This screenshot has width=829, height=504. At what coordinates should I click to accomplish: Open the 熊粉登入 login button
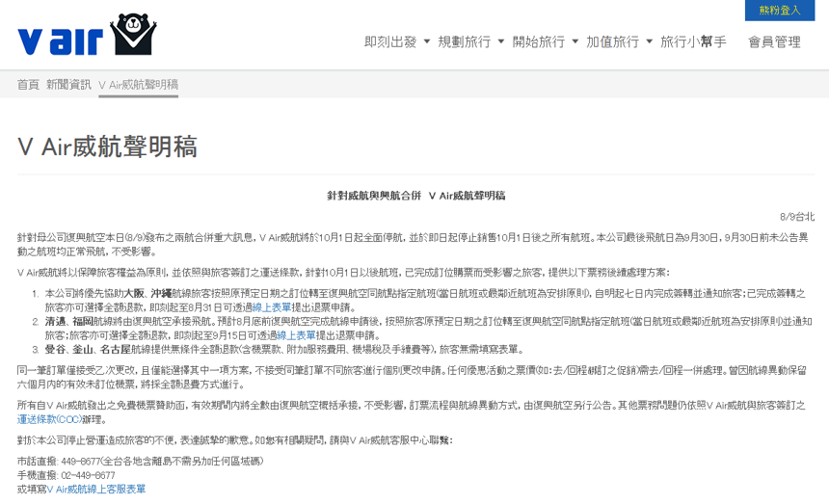pos(779,10)
